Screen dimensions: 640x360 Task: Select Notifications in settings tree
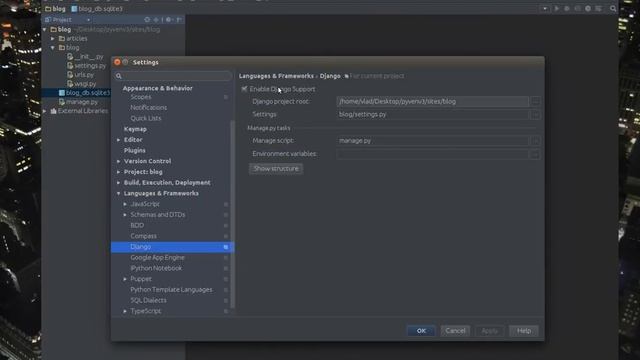click(x=149, y=107)
